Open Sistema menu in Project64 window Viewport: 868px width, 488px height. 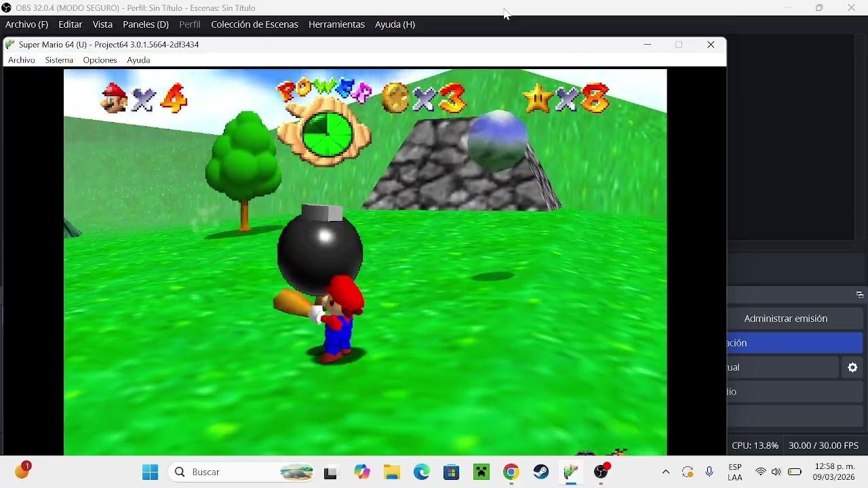pyautogui.click(x=59, y=60)
